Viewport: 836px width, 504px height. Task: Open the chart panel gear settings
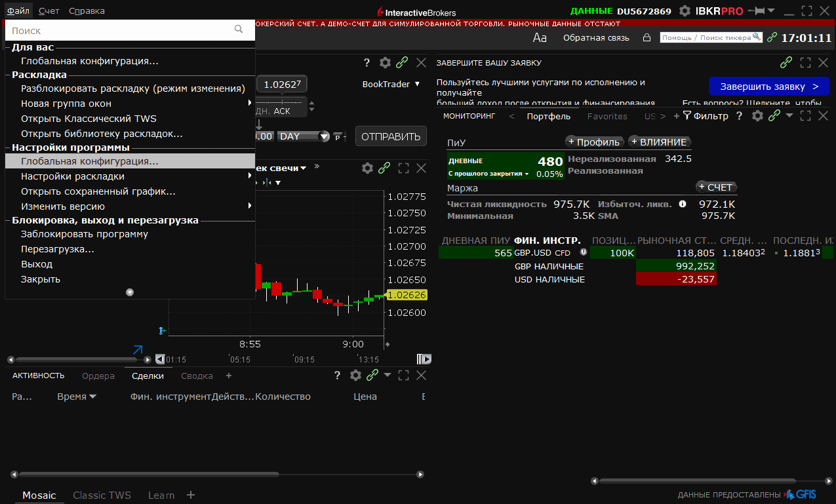coord(367,168)
